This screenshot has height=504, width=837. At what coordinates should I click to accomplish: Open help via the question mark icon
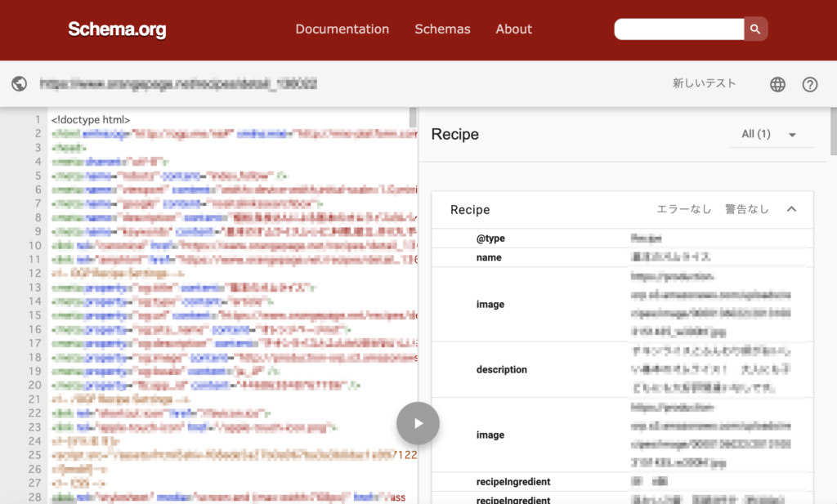pos(808,84)
